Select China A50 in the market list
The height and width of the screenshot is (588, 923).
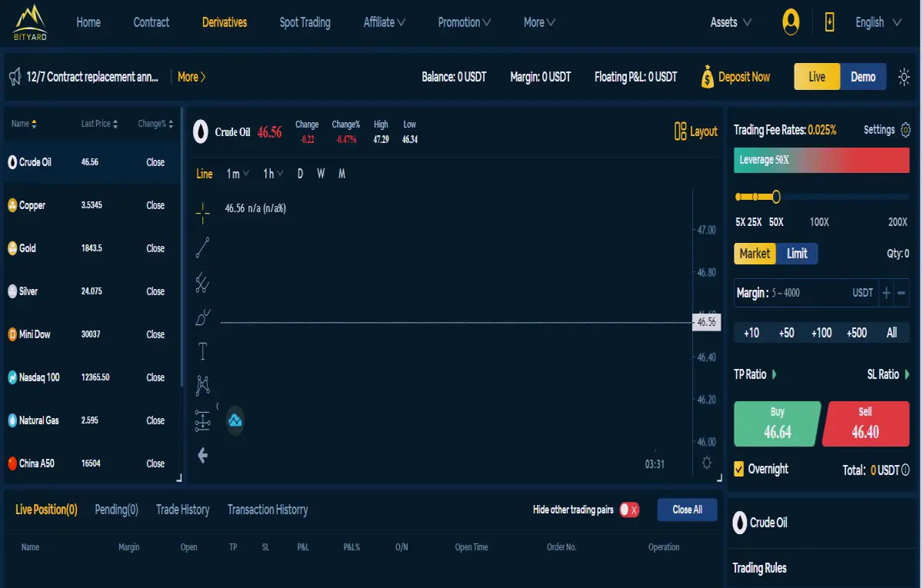(91, 463)
